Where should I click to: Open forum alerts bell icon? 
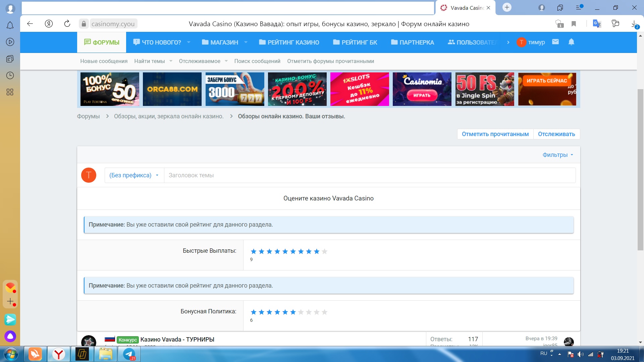[x=572, y=42]
